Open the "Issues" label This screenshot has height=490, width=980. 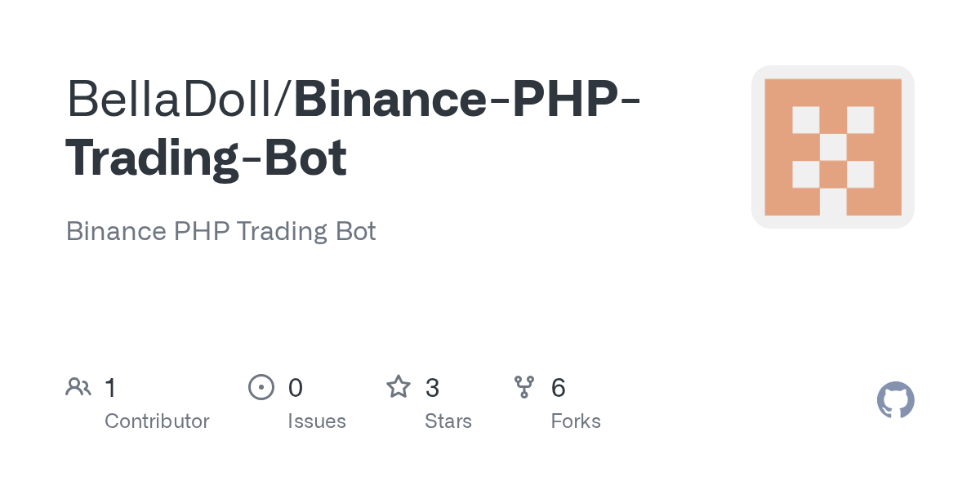tap(317, 421)
